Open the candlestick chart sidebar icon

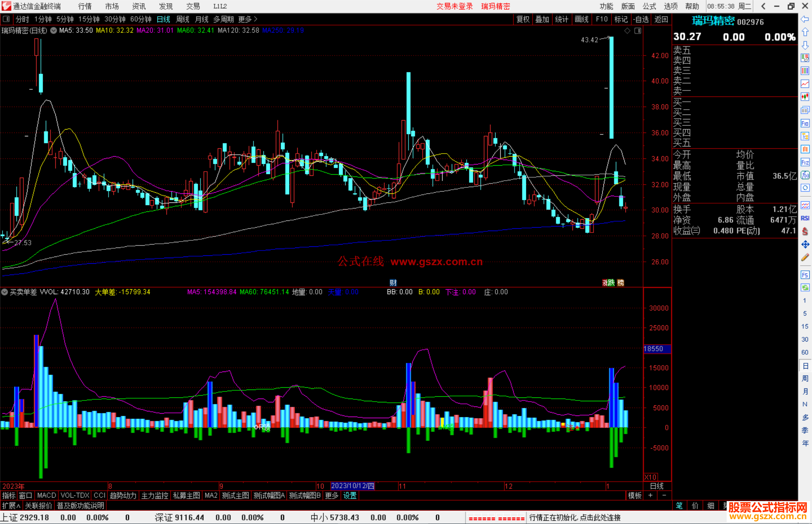pos(805,97)
